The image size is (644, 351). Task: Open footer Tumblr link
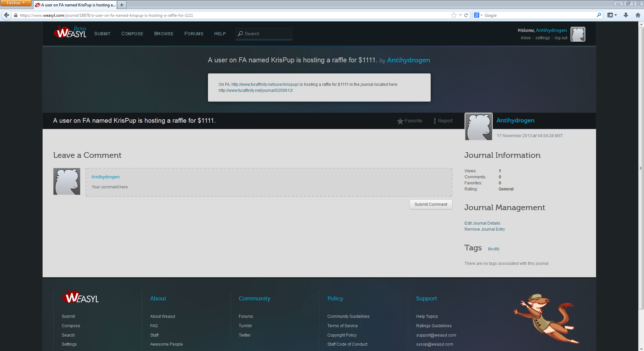click(245, 326)
